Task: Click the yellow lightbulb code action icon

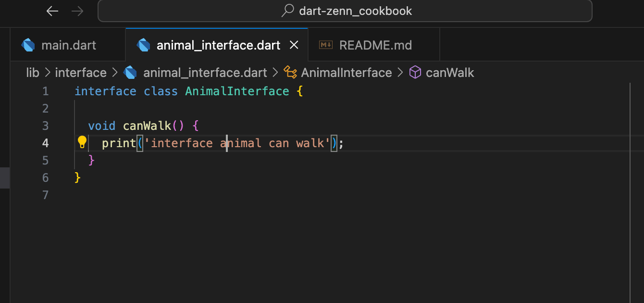Action: [82, 142]
